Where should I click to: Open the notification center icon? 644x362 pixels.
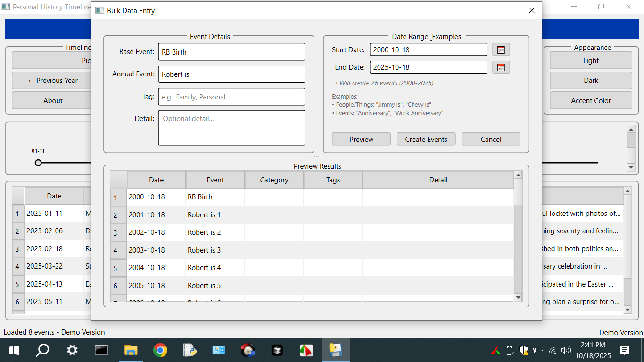pyautogui.click(x=625, y=350)
